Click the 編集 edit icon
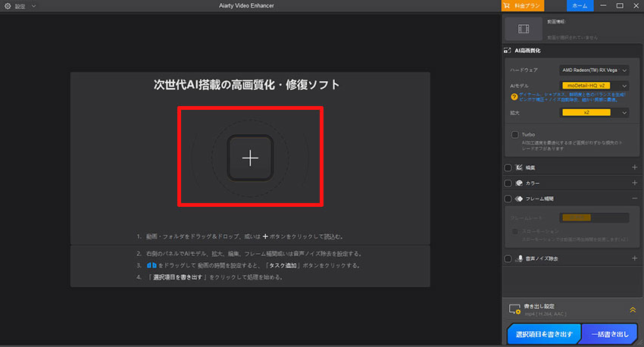 [519, 167]
